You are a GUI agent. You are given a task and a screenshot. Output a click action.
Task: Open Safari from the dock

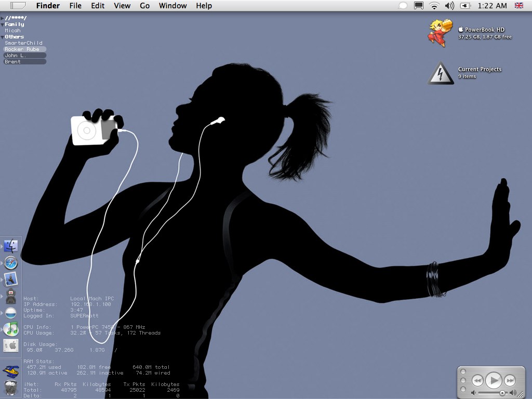11,263
